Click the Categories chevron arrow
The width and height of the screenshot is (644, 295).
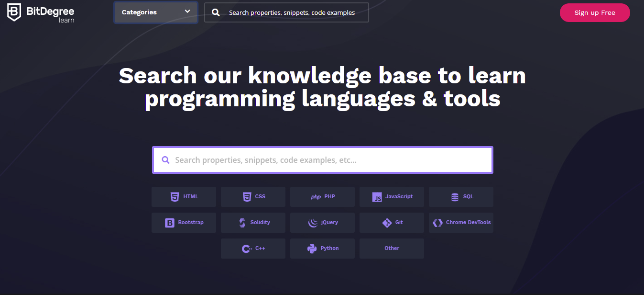tap(187, 12)
